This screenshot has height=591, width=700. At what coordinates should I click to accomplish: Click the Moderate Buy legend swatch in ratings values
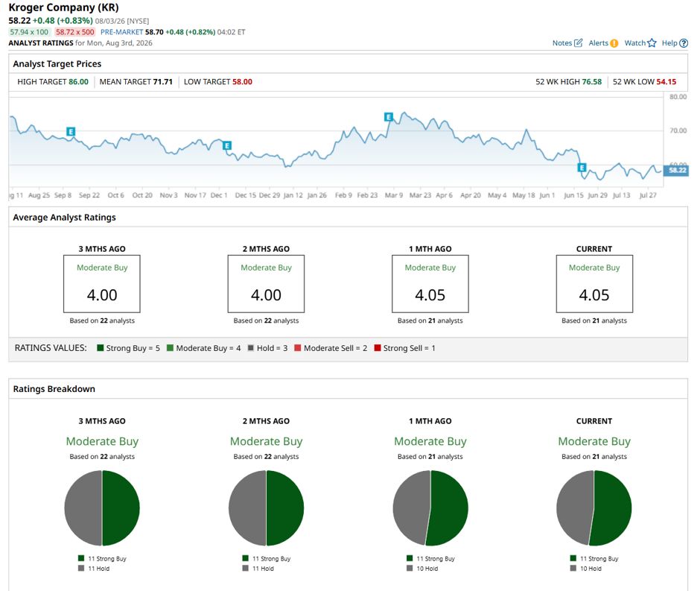170,348
